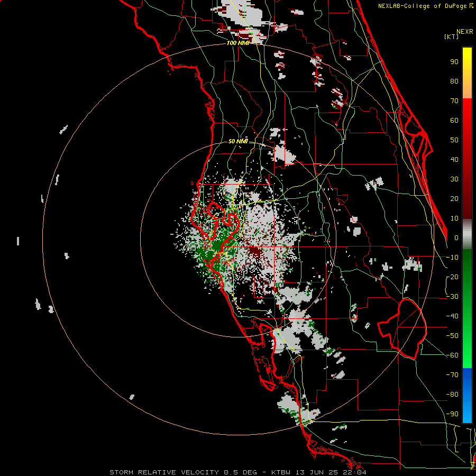476x476 pixels.
Task: Click the "22:04" time stamp
Action: coord(355,472)
